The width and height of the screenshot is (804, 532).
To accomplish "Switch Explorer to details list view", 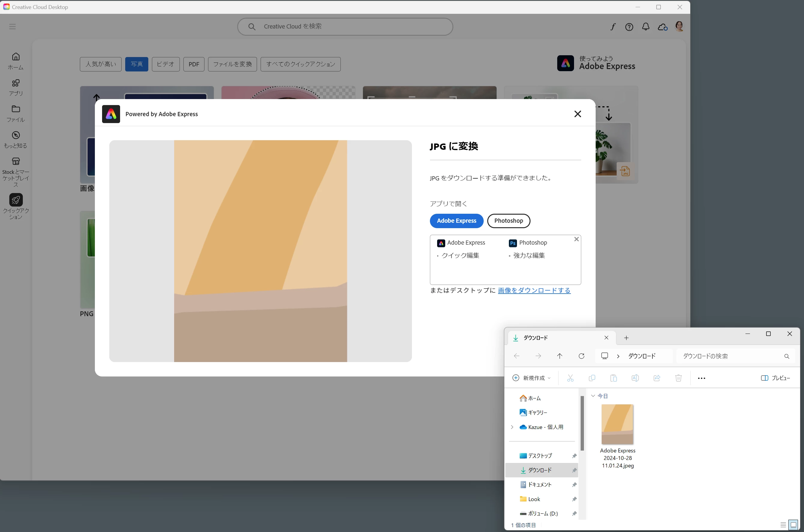I will [783, 525].
